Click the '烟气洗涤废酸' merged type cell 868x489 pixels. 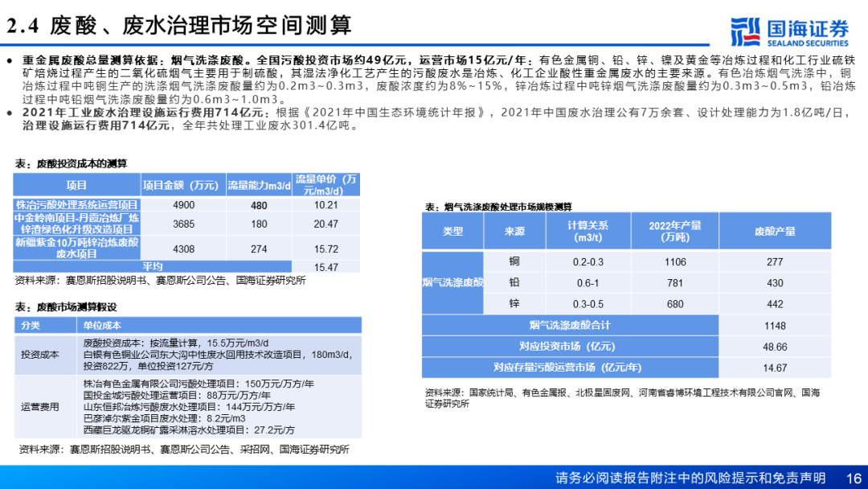[x=452, y=282]
